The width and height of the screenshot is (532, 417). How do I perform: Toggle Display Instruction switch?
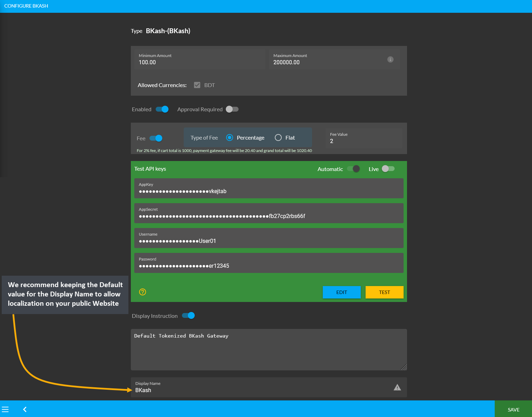188,315
